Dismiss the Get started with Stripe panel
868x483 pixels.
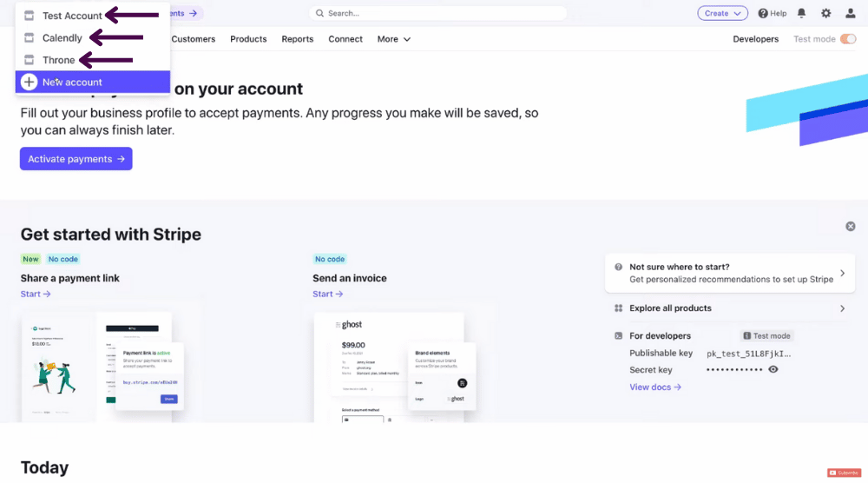pos(851,227)
